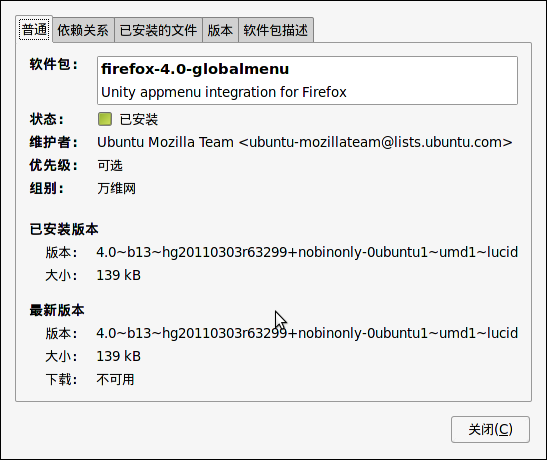Viewport: 547px width, 460px height.
Task: Click the 已安装 status text
Action: coord(139,119)
